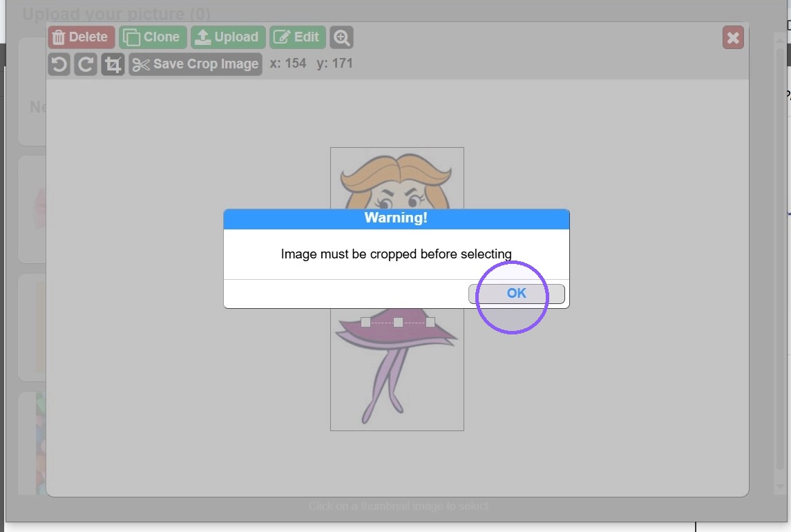
Task: Select the crop tool icon
Action: click(x=113, y=64)
